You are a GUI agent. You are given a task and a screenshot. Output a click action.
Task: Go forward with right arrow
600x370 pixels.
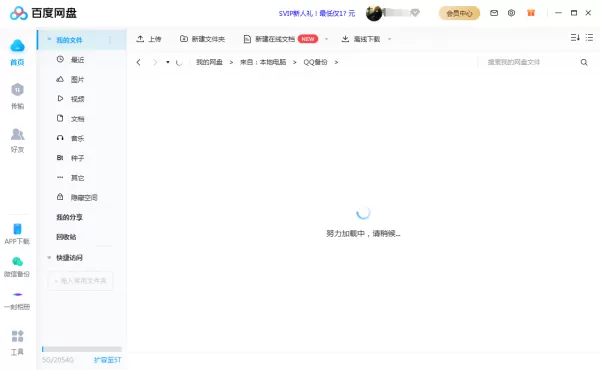point(155,62)
